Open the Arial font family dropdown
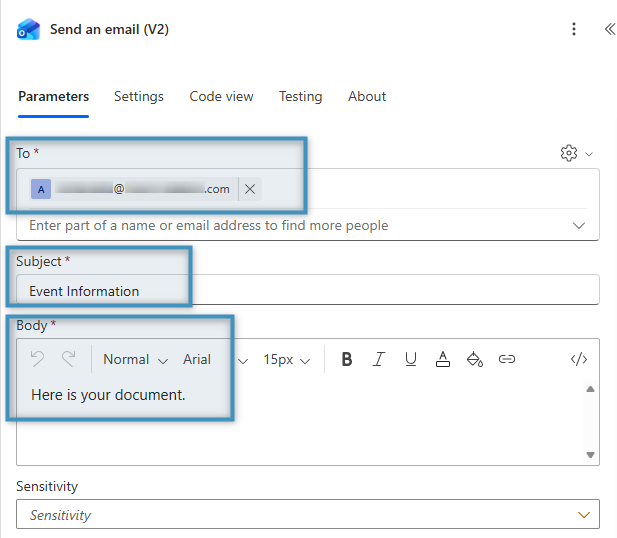617x538 pixels. [215, 359]
